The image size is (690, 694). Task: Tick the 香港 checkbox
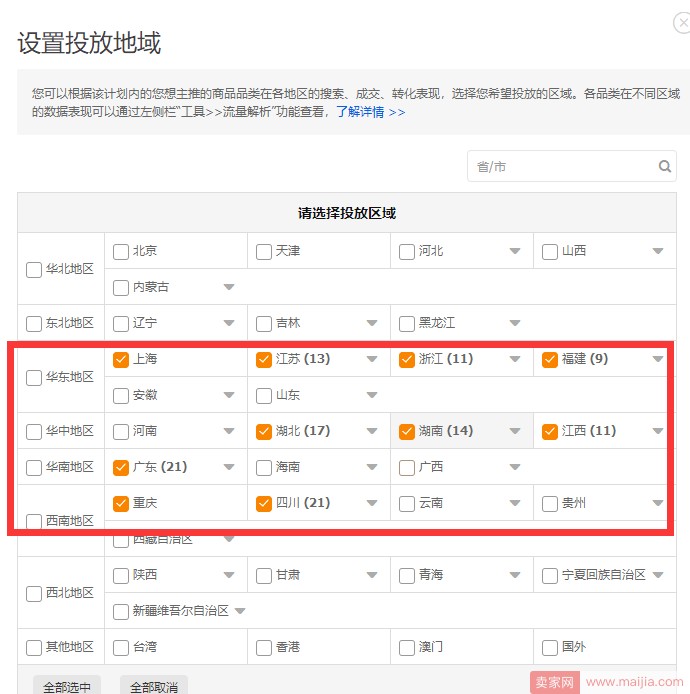pyautogui.click(x=264, y=648)
